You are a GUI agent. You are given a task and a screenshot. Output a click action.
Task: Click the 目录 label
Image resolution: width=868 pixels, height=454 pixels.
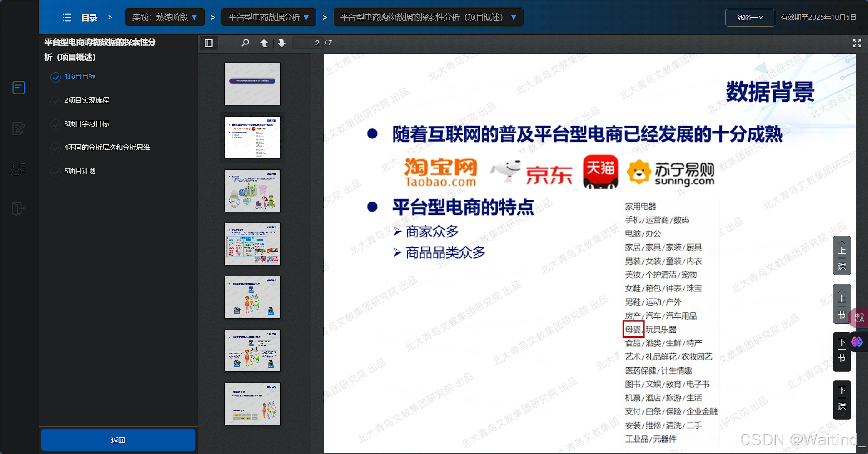(90, 18)
